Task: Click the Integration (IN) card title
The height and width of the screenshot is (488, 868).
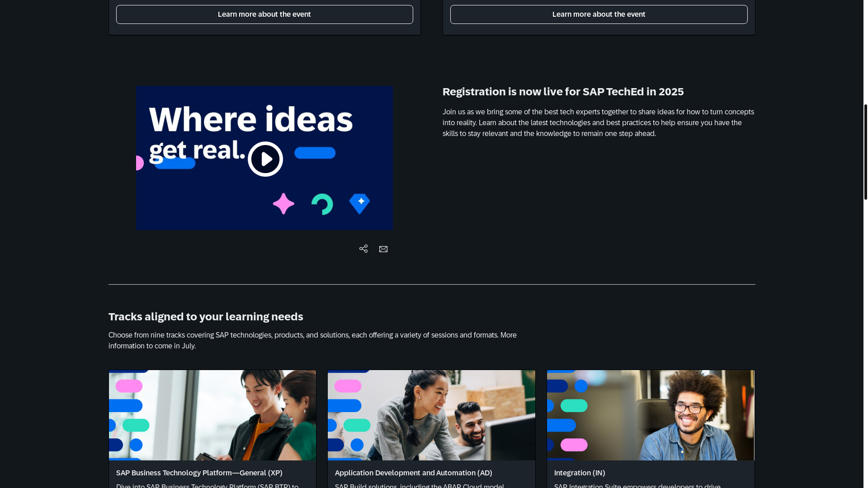Action: [580, 473]
